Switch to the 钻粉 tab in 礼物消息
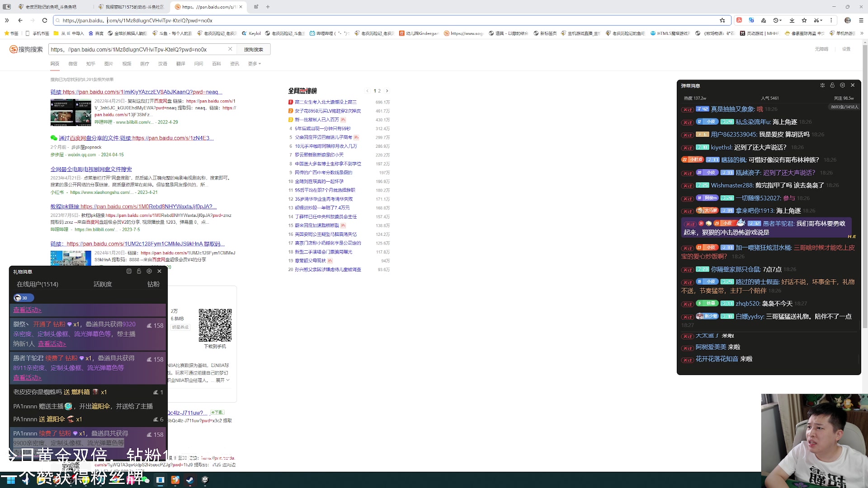This screenshot has width=868, height=488. coord(153,284)
